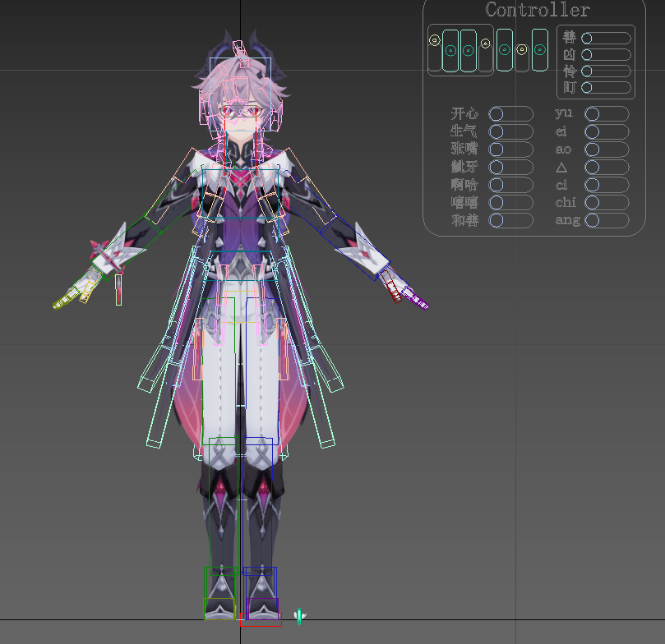665x644 pixels.
Task: Click the teal marker helper near the feet
Action: [x=299, y=616]
